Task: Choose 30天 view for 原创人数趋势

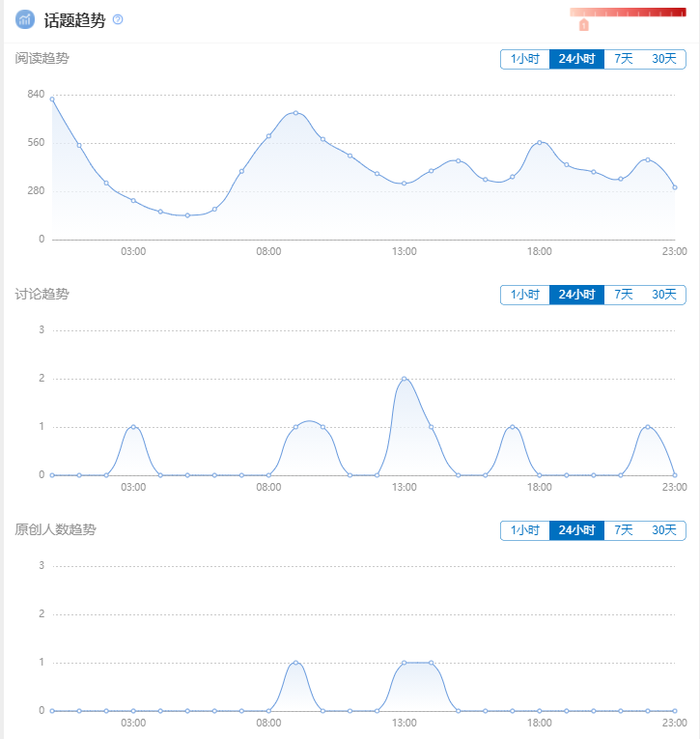Action: (x=664, y=530)
